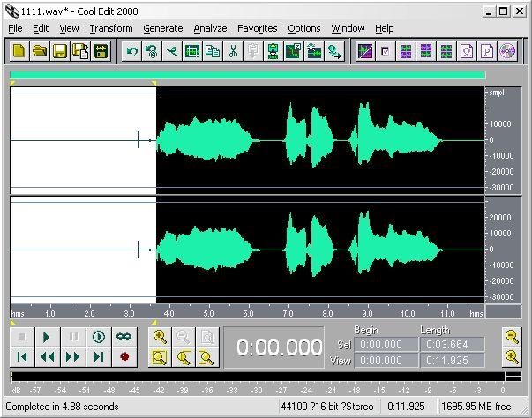Viewport: 532px width, 418px height.
Task: Open the Analyze menu
Action: [210, 28]
